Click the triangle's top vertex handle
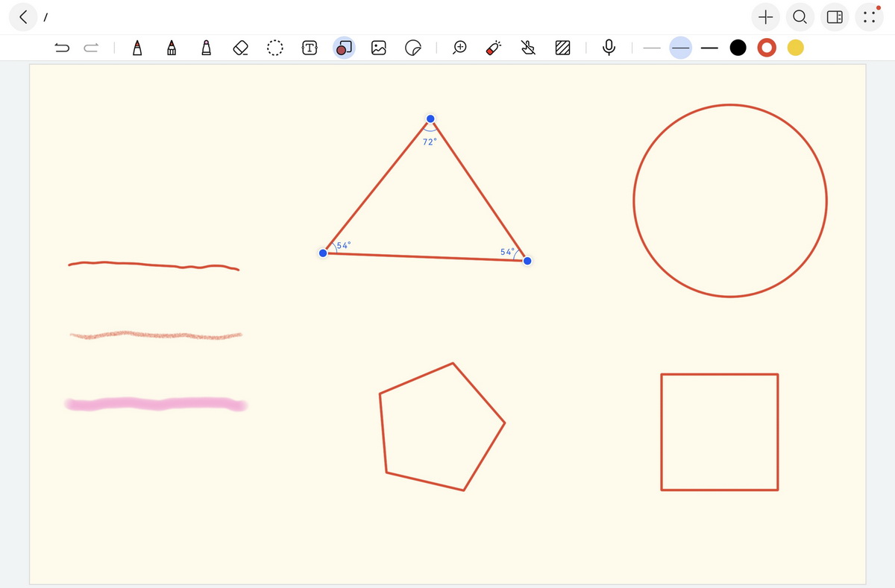 coord(430,119)
